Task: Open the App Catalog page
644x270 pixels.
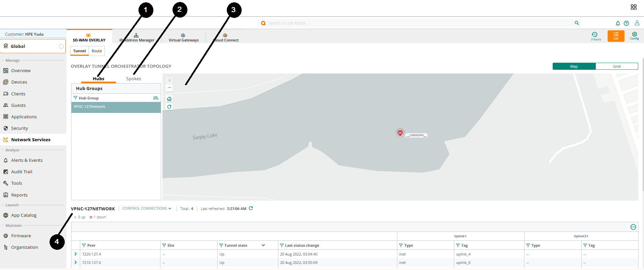Action: point(24,215)
